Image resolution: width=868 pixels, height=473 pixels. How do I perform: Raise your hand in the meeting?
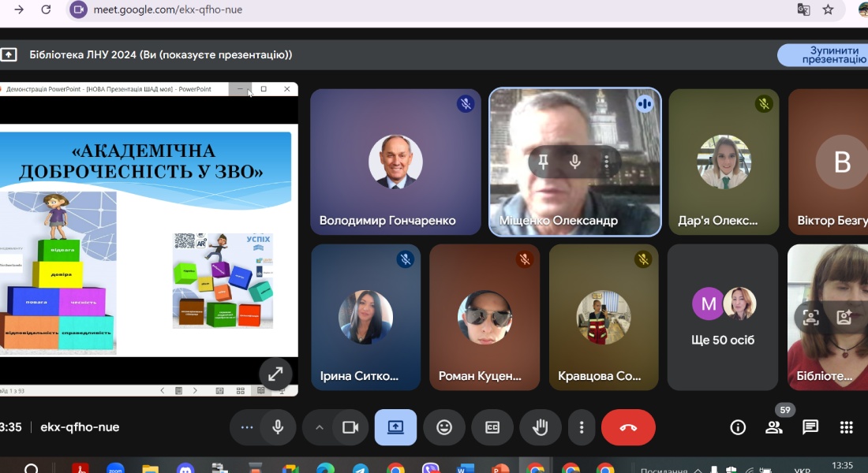coord(541,427)
